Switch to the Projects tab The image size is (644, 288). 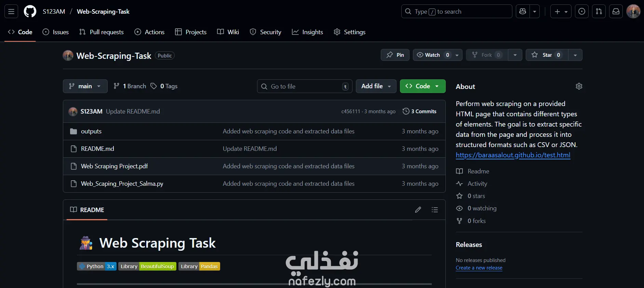191,32
